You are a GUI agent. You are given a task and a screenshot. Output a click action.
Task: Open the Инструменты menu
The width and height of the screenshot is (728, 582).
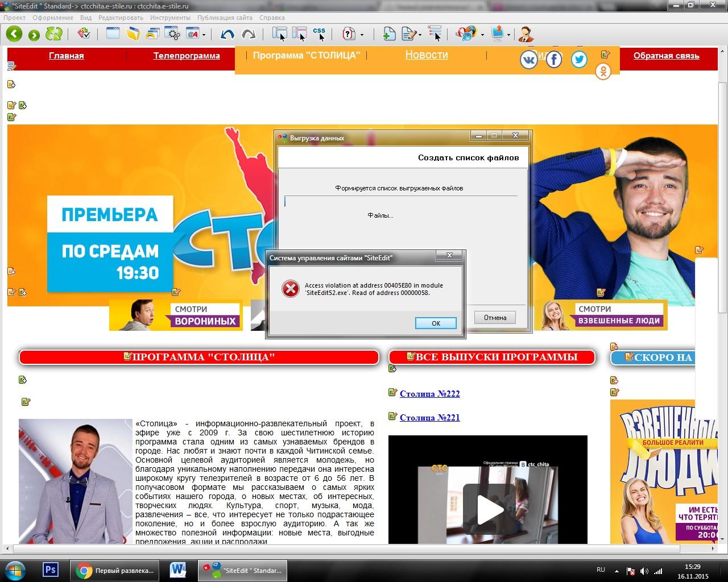coord(170,18)
